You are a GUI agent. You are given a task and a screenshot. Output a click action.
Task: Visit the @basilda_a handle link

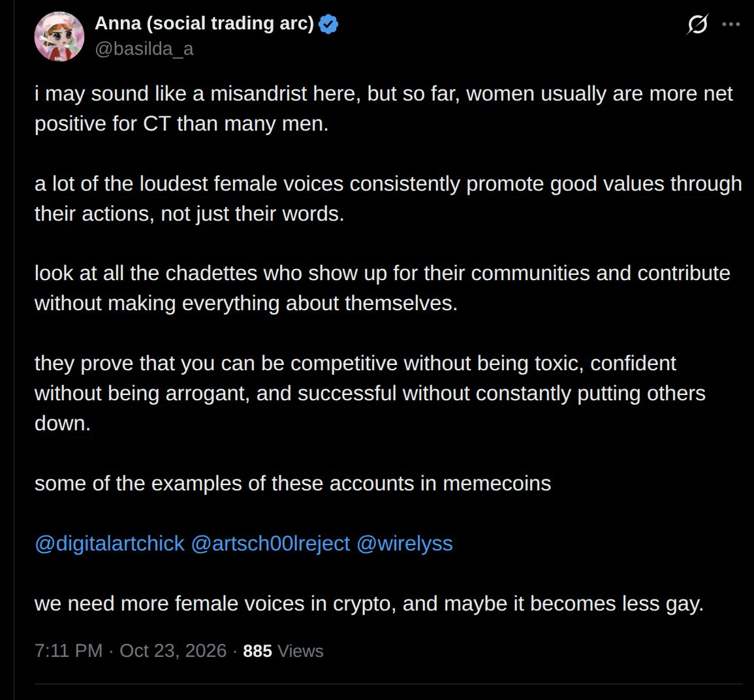144,49
